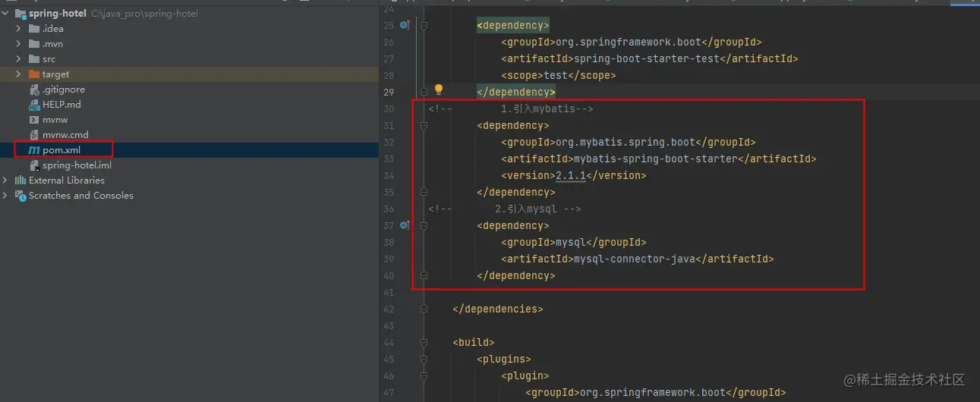Click the .mvn folder icon
The image size is (980, 402).
34,44
